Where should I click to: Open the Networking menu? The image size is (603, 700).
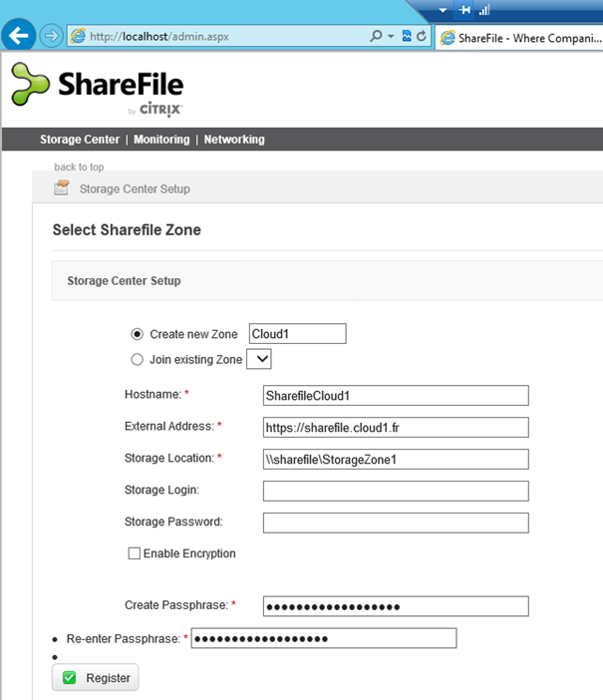point(234,140)
